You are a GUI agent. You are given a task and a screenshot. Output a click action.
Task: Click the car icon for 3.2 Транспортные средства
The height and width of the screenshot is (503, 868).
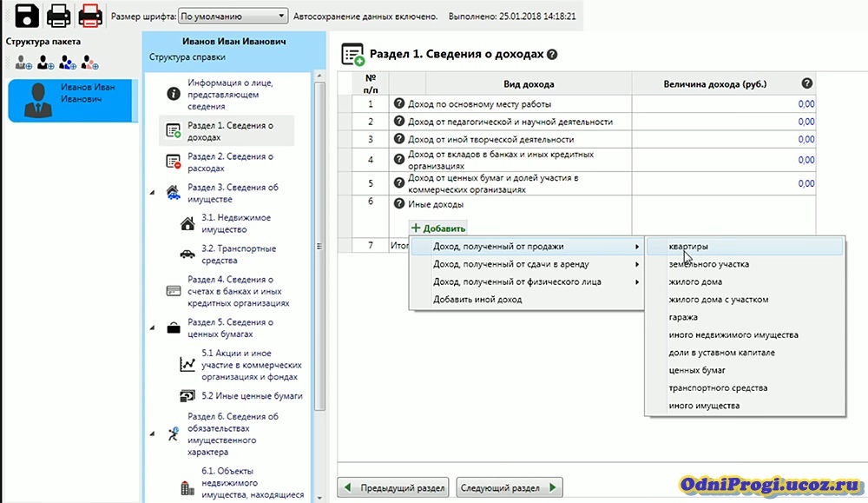coord(187,255)
